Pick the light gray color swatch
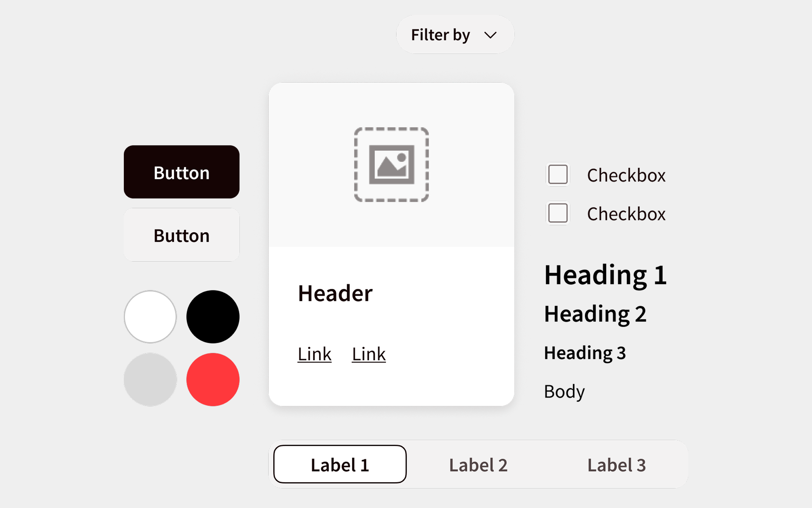 click(150, 379)
